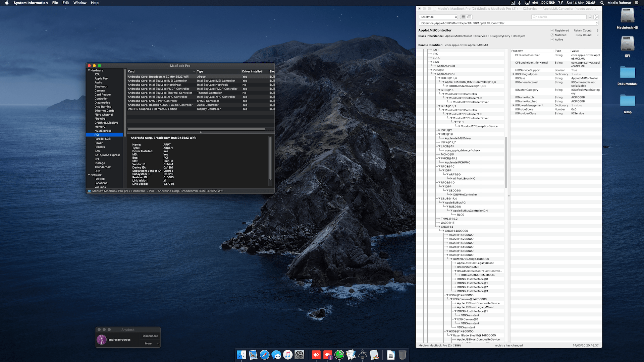The width and height of the screenshot is (644, 362).
Task: Open System Preferences gear in Dock
Action: [x=299, y=355]
